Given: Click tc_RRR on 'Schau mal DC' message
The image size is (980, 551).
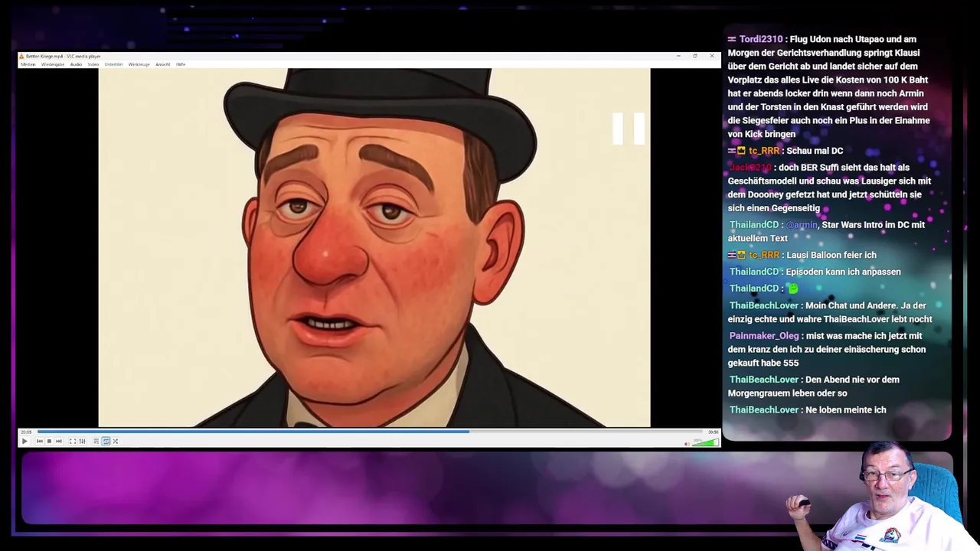Looking at the screenshot, I should 764,151.
